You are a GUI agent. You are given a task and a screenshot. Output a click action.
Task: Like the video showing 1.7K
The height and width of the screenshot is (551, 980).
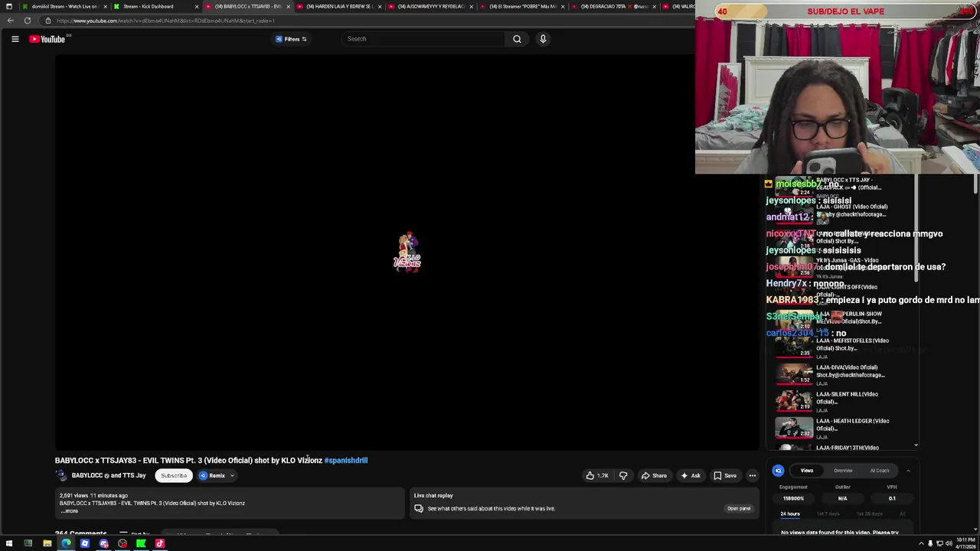597,475
